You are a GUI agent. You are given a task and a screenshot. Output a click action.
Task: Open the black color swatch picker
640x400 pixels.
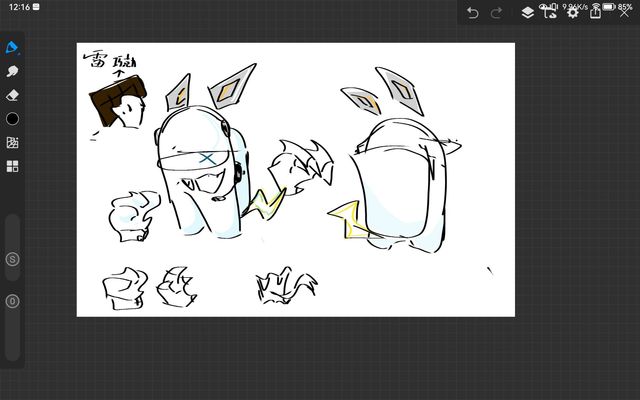pos(13,119)
